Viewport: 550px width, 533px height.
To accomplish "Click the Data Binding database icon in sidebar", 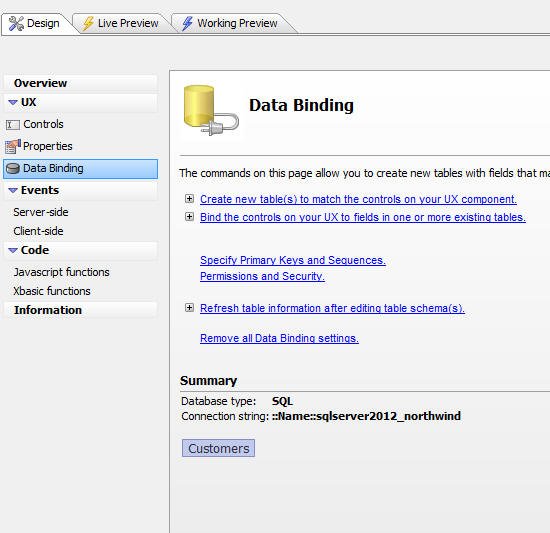I will click(x=13, y=169).
